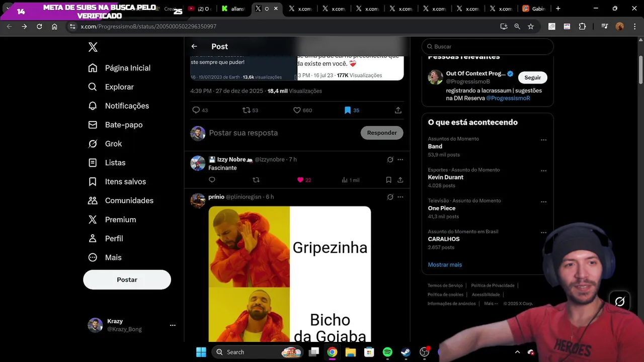Open the Bate-papo envelope icon
This screenshot has height=362, width=644.
pos(93,125)
